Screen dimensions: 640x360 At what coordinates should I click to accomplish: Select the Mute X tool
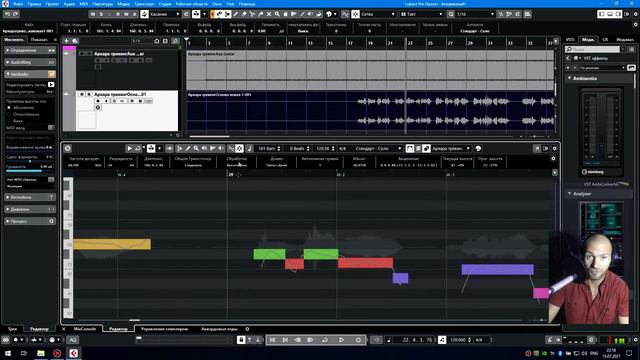269,14
